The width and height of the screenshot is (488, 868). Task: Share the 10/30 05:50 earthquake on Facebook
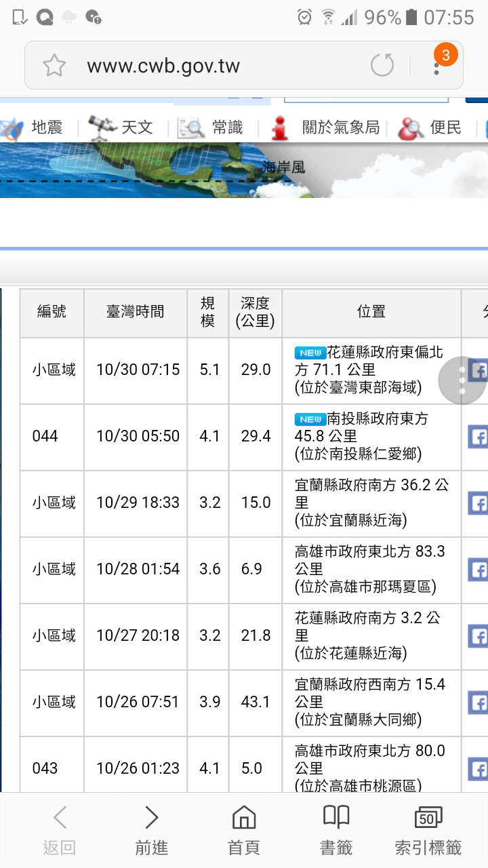point(478,437)
